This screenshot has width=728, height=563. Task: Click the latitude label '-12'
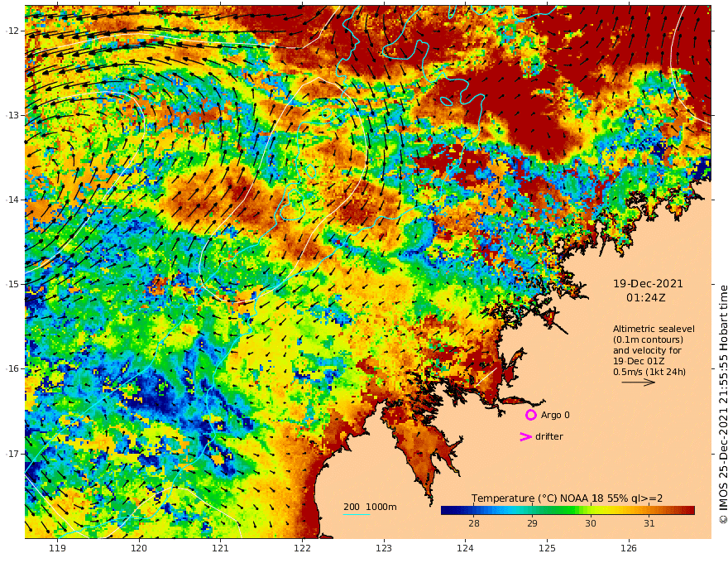[12, 31]
